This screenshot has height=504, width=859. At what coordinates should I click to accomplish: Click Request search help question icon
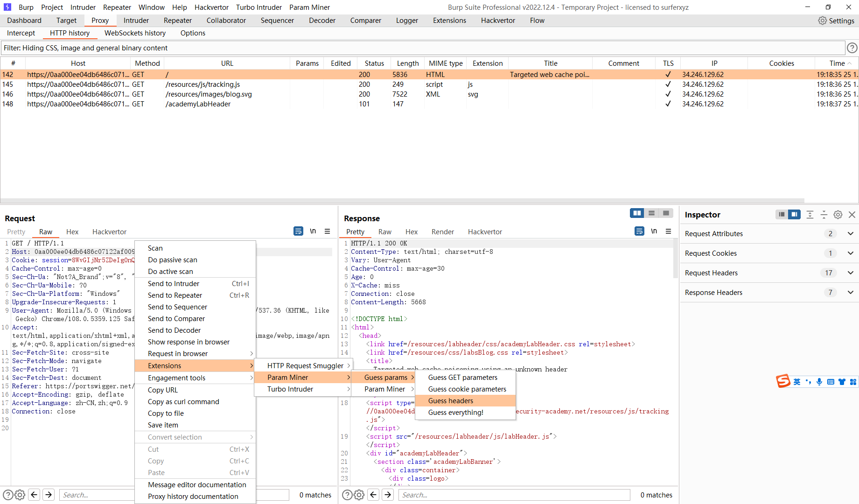tap(8, 495)
